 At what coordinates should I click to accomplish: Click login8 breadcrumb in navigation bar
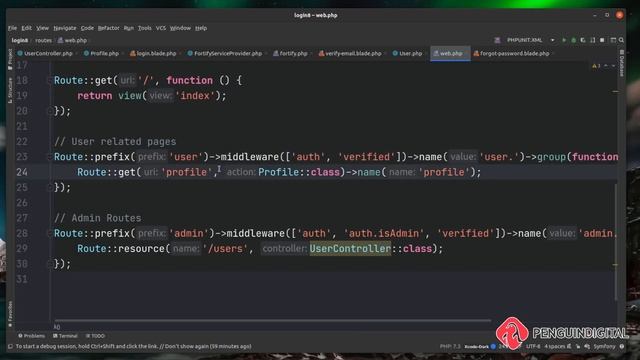[20, 40]
